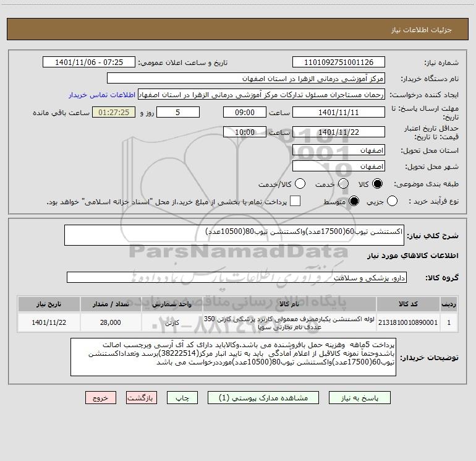Click the remaining time countdown 01:27:25
The image size is (476, 461).
pos(114,113)
